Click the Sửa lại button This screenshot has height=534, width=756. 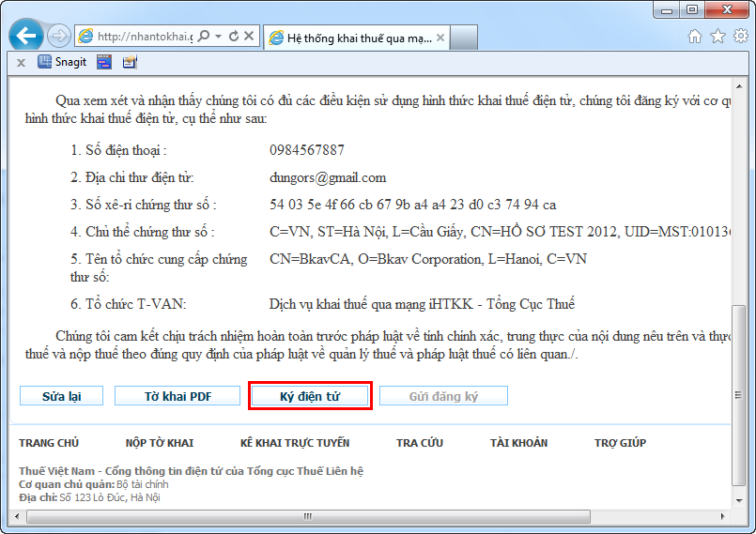pos(61,396)
